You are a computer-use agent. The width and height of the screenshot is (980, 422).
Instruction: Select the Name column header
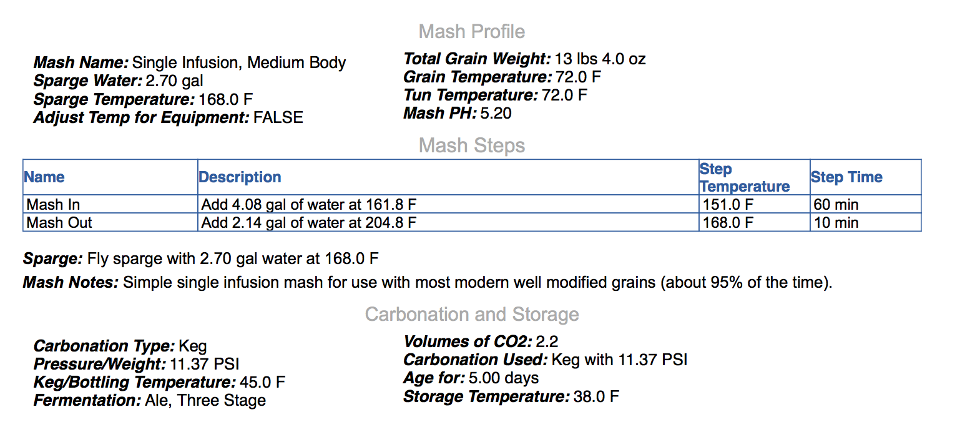tap(44, 177)
